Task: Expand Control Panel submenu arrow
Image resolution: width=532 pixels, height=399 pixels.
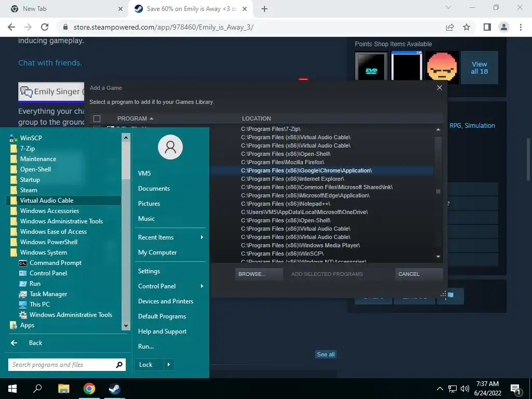Action: click(x=202, y=286)
